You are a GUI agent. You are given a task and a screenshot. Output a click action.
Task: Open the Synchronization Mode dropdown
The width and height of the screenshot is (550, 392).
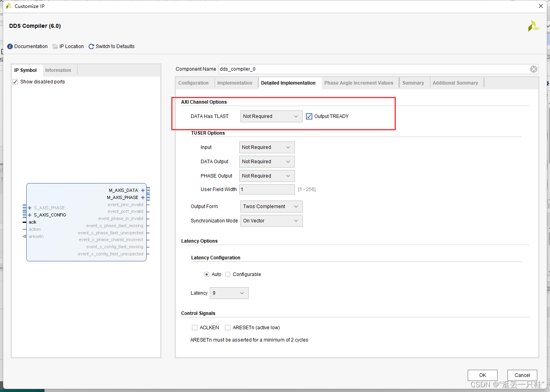pyautogui.click(x=271, y=221)
